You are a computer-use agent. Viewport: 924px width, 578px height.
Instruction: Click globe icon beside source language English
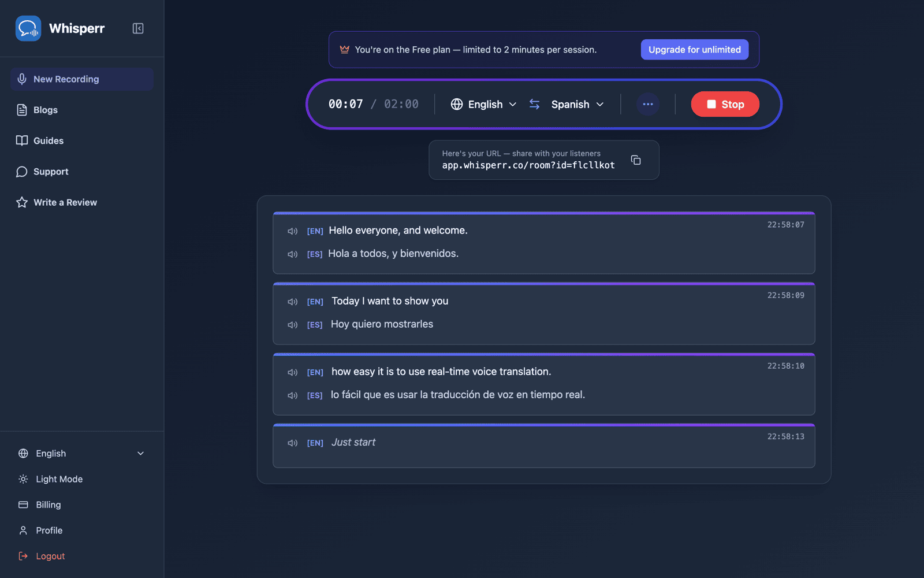point(457,105)
